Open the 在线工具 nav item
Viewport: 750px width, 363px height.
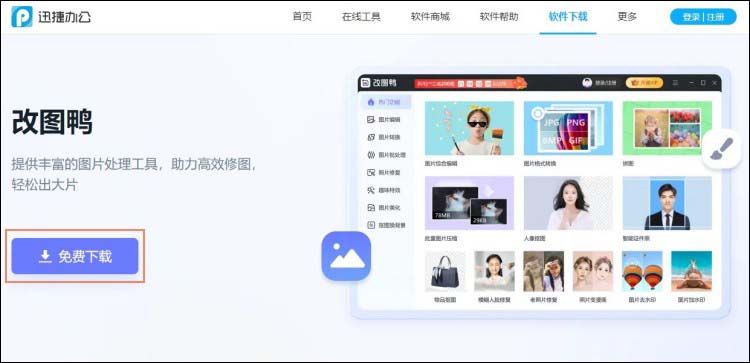click(x=361, y=17)
